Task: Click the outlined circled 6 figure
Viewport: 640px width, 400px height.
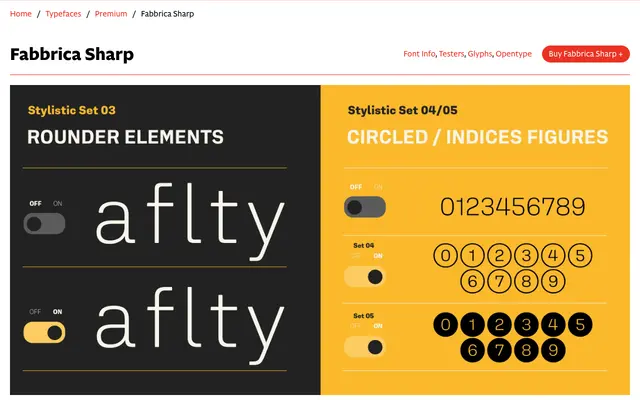Action: click(472, 281)
